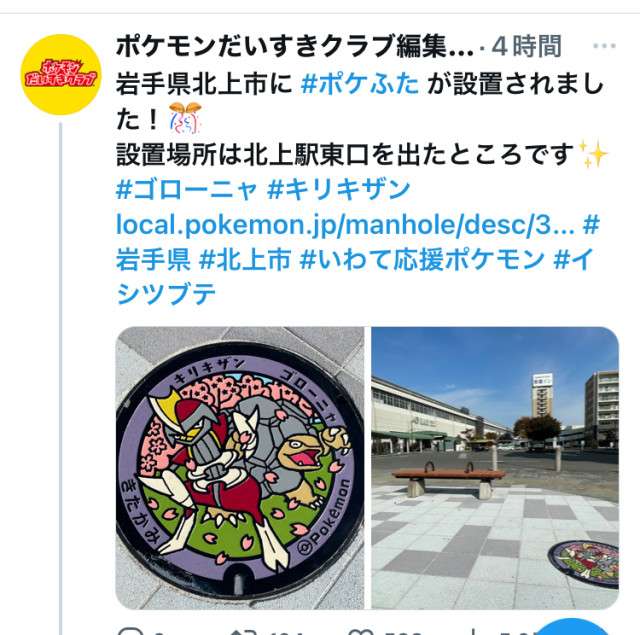The image size is (640, 635).
Task: Open the #ポケふた hashtag
Action: [x=360, y=84]
